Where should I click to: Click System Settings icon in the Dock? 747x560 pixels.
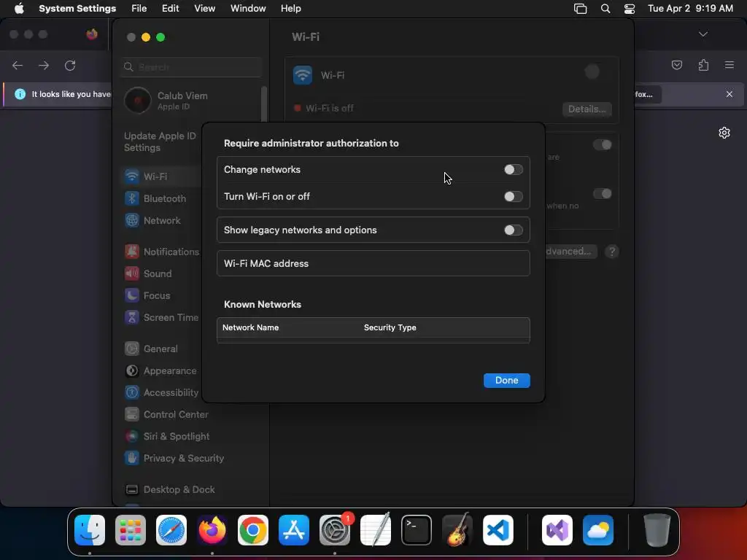pyautogui.click(x=335, y=530)
